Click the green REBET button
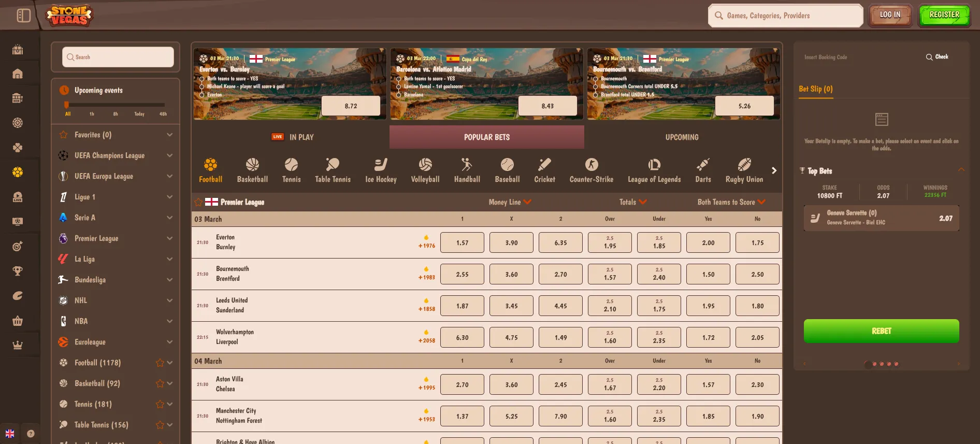The width and height of the screenshot is (980, 444). coord(881,331)
